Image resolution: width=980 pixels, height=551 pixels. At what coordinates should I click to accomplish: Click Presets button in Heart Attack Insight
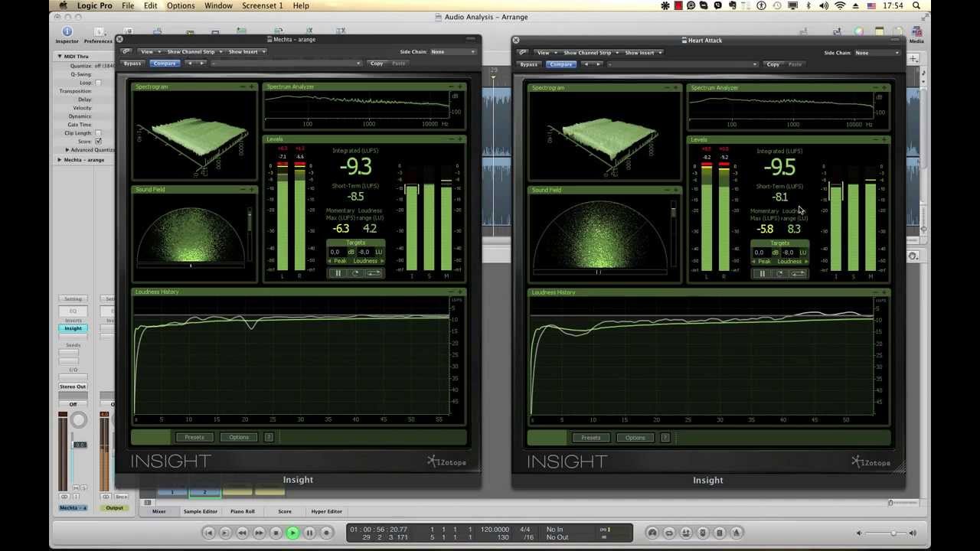[x=590, y=438]
